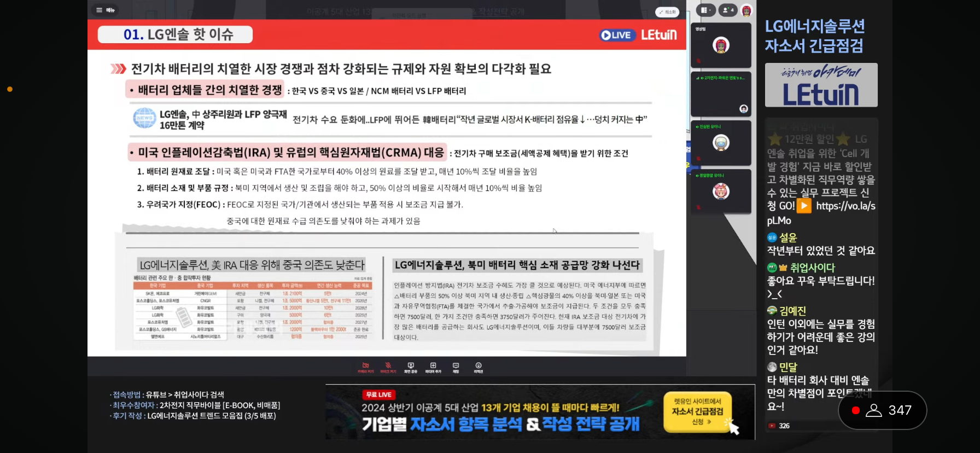The width and height of the screenshot is (980, 453).
Task: Click the slide title 01. LG엔솔 핫 이슈
Action: pos(176,34)
